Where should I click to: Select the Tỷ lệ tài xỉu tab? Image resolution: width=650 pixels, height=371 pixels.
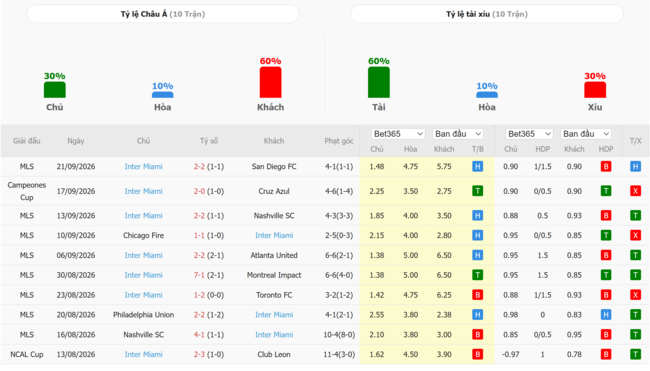487,14
